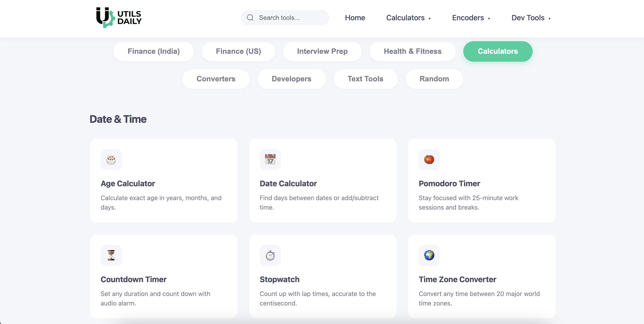Click the Random category button
644x324 pixels.
(434, 79)
